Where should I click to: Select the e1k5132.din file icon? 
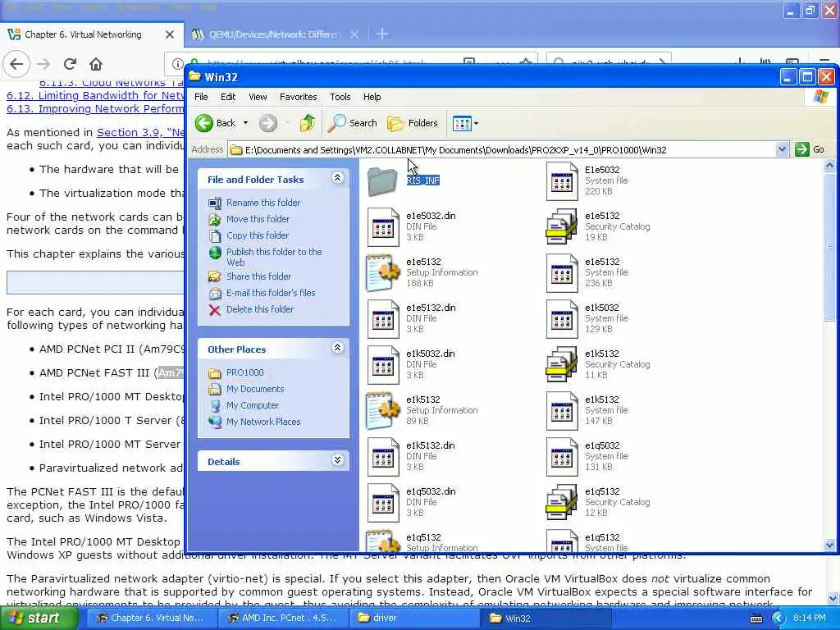[383, 457]
